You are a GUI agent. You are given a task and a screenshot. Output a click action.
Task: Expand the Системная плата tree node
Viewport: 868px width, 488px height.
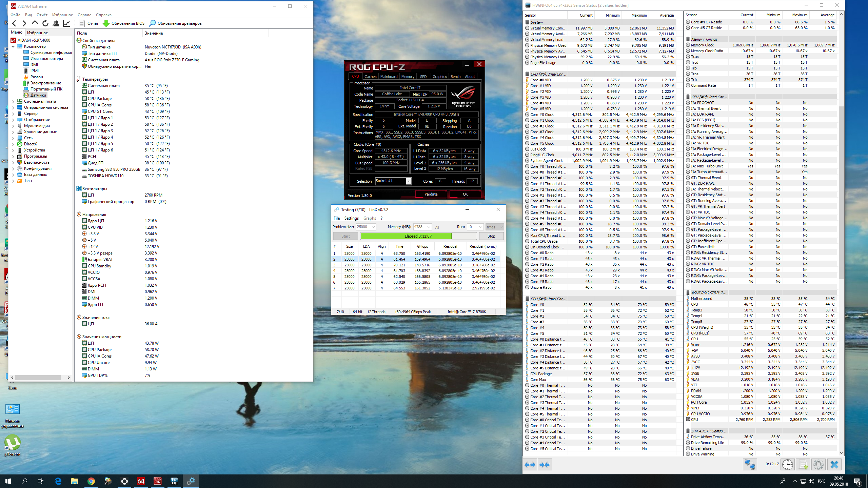pyautogui.click(x=13, y=101)
